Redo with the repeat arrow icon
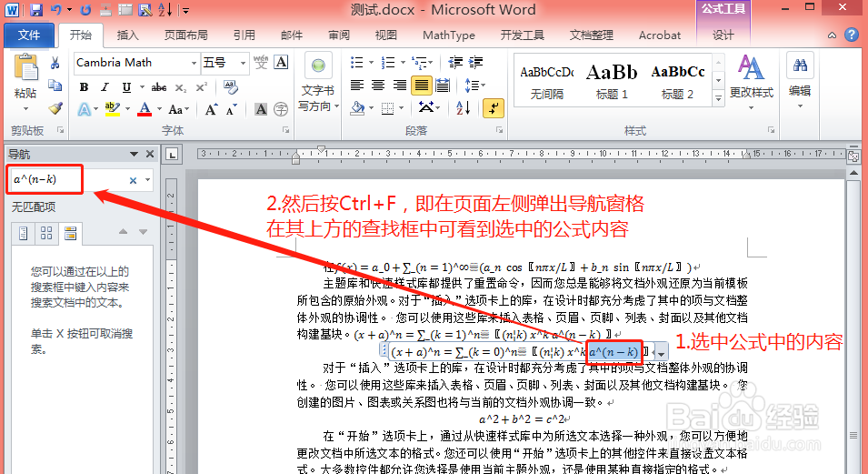This screenshot has width=868, height=474. 85,9
